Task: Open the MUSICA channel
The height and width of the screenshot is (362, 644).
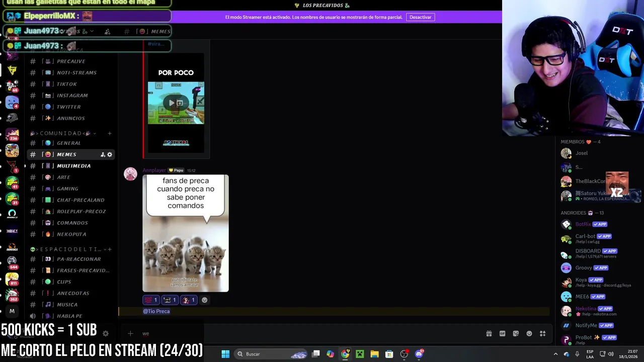Action: (x=71, y=305)
